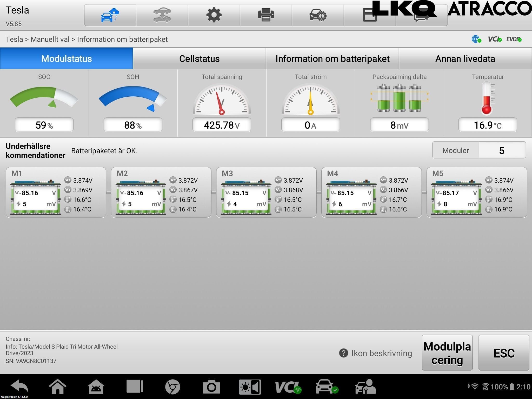Open the Information om batteripaket tab
532x399 pixels.
click(x=332, y=58)
